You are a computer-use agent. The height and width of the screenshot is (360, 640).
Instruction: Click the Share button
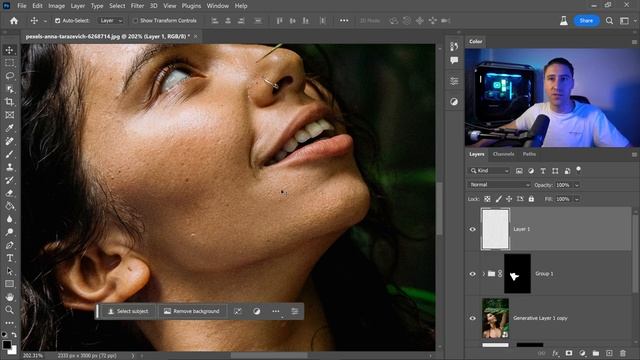(586, 21)
